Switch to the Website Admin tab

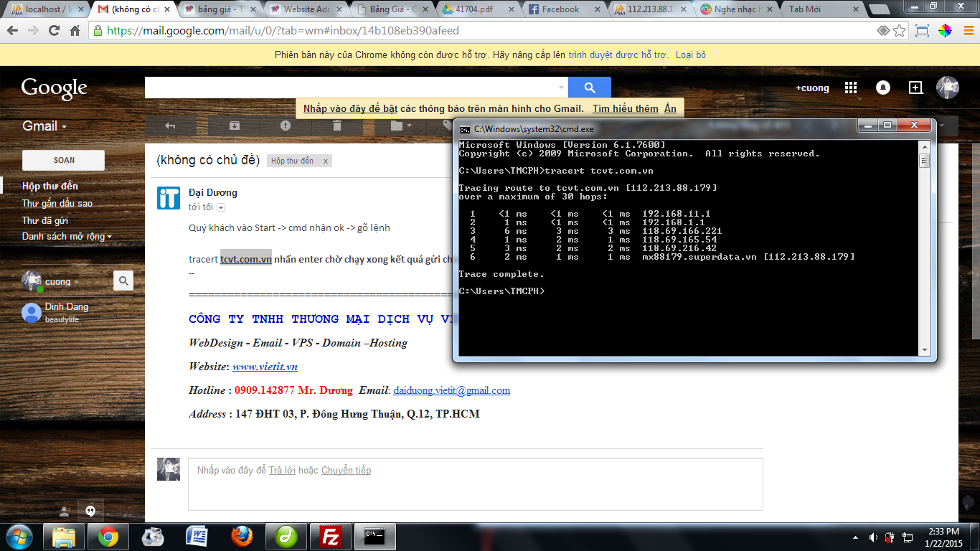[305, 9]
